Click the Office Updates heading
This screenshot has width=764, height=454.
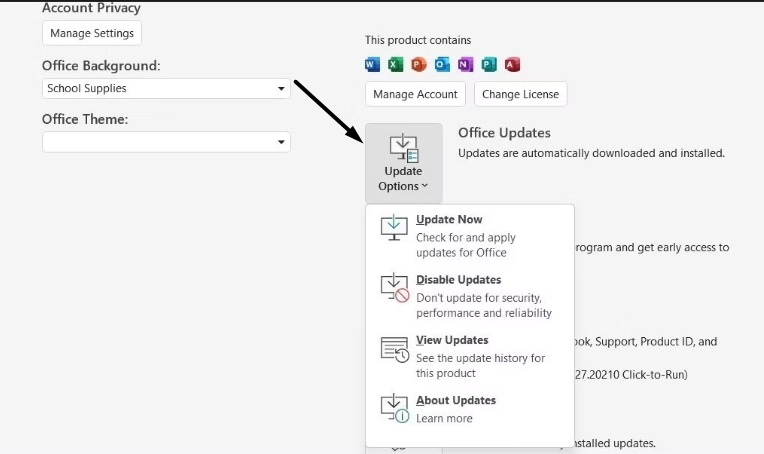504,133
